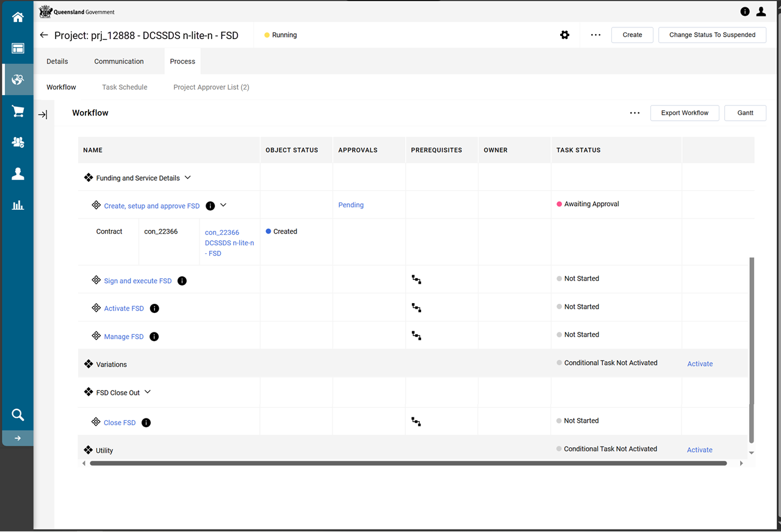The image size is (781, 532).
Task: Click the search magnifier in sidebar
Action: tap(18, 415)
